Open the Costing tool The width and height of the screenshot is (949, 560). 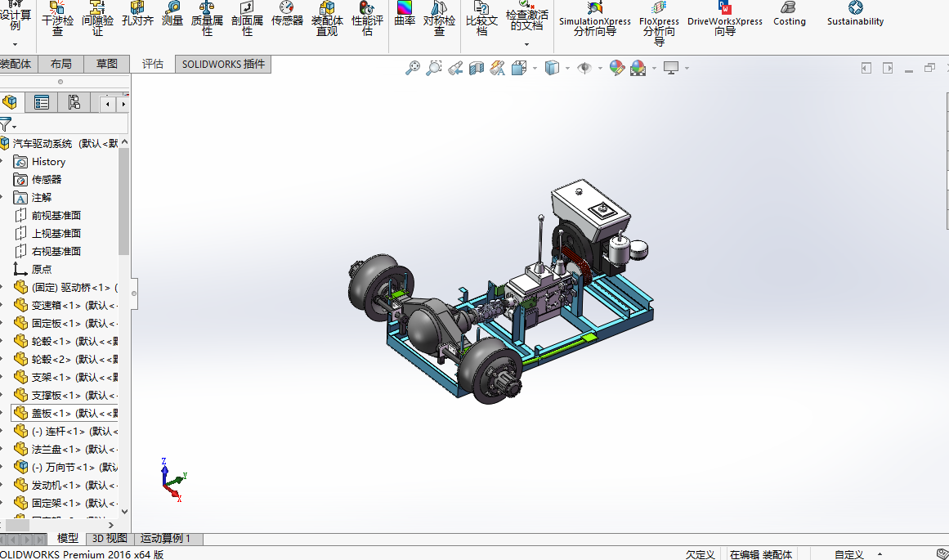click(790, 15)
